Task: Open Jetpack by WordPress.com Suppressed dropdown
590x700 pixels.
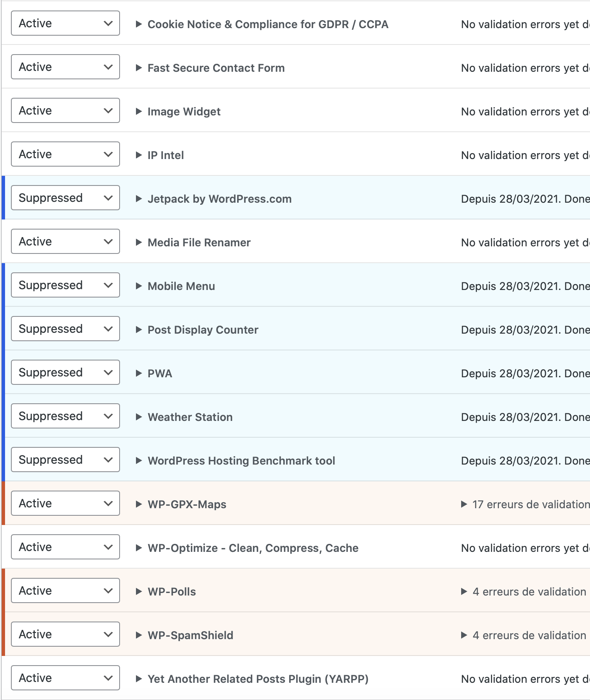Action: coord(65,198)
